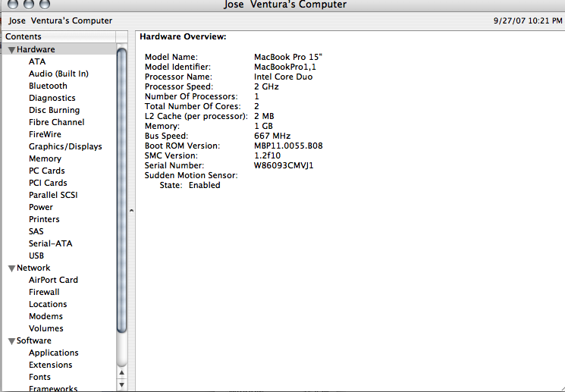Click the Hardware Overview heading
Screen dimensions: 565x392
[x=183, y=36]
